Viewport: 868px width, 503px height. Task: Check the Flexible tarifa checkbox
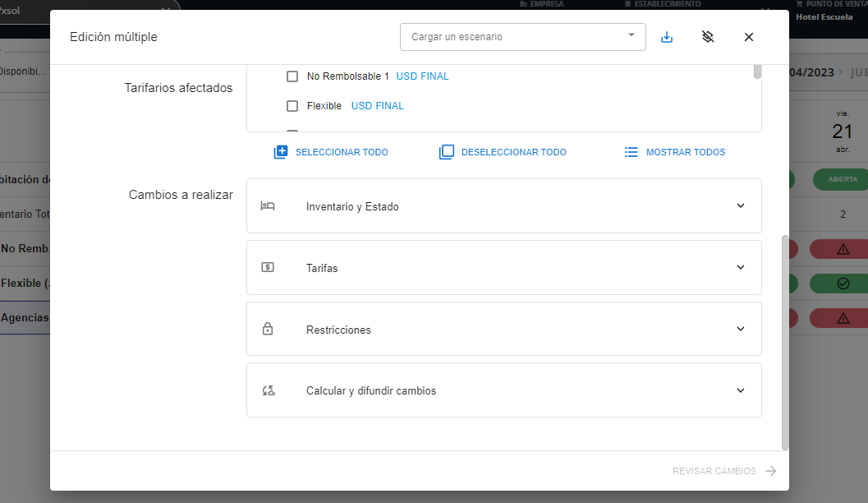pos(292,105)
